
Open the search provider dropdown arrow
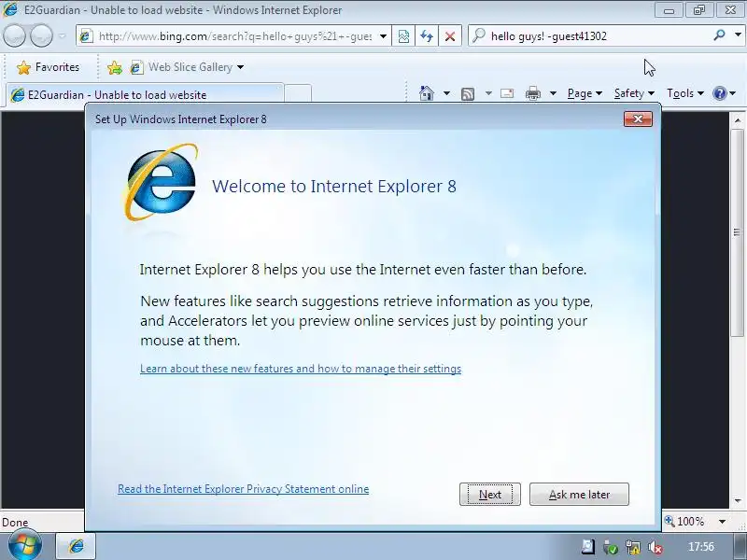pyautogui.click(x=738, y=35)
